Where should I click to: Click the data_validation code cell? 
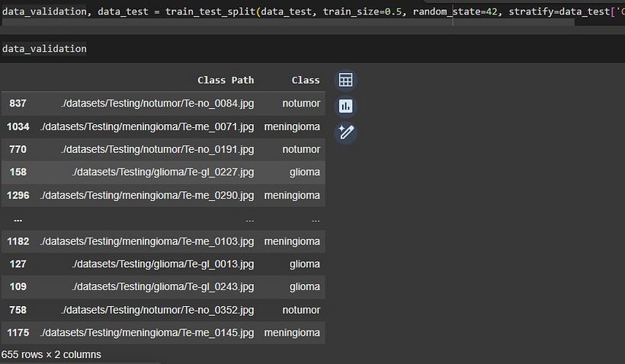(x=44, y=49)
